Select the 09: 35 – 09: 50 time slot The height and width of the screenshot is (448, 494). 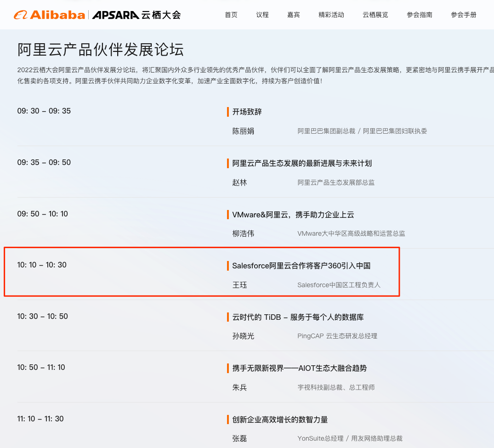44,162
